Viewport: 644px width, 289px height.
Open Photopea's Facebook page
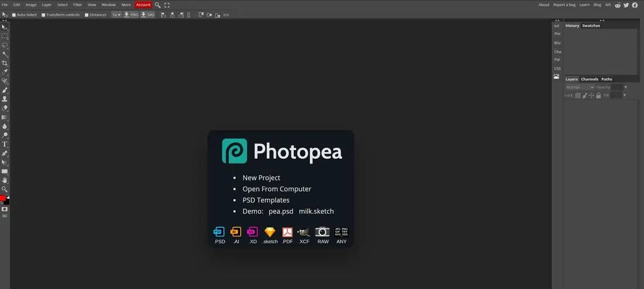pyautogui.click(x=635, y=5)
